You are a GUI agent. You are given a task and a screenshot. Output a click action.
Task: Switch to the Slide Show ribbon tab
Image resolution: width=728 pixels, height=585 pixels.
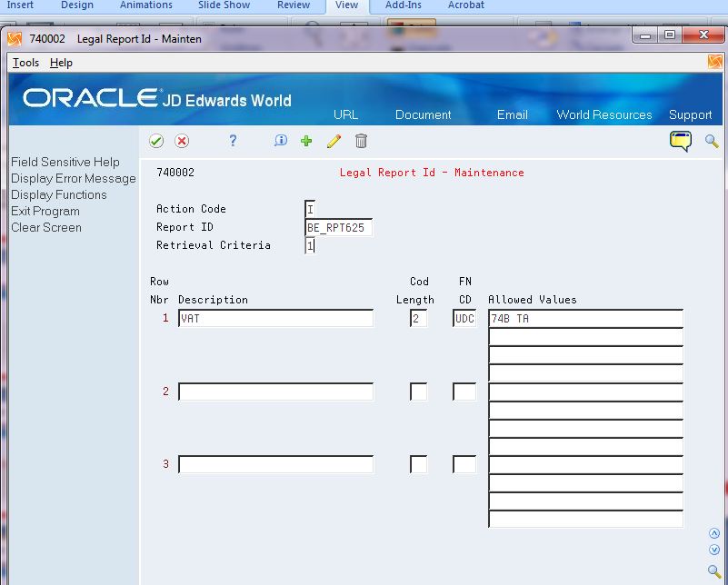click(224, 5)
